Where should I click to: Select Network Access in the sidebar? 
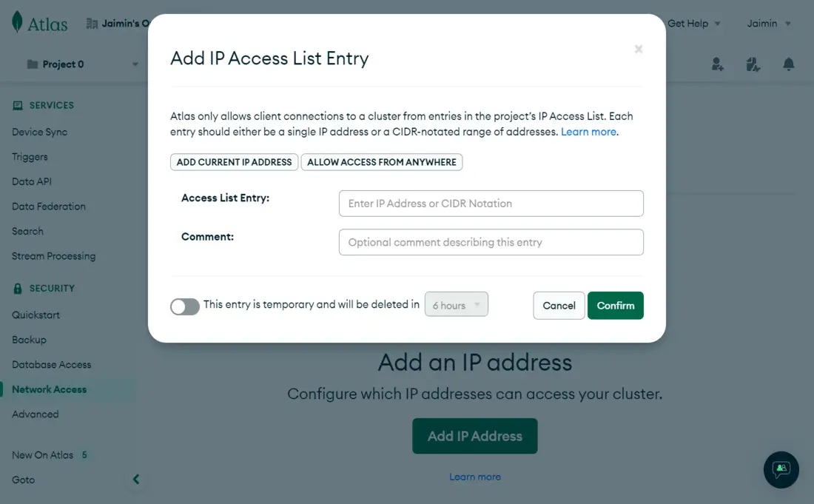pos(49,389)
